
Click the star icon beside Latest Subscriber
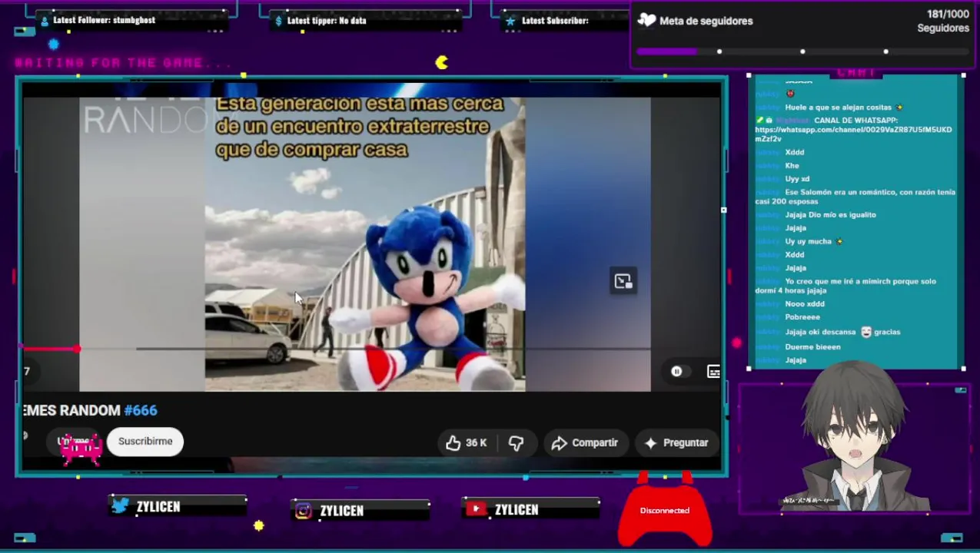tap(510, 21)
